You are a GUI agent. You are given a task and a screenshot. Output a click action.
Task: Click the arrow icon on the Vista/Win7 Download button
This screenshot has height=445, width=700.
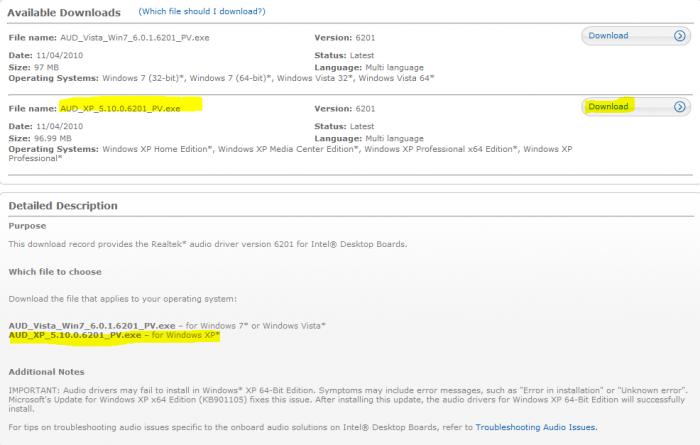pyautogui.click(x=679, y=36)
